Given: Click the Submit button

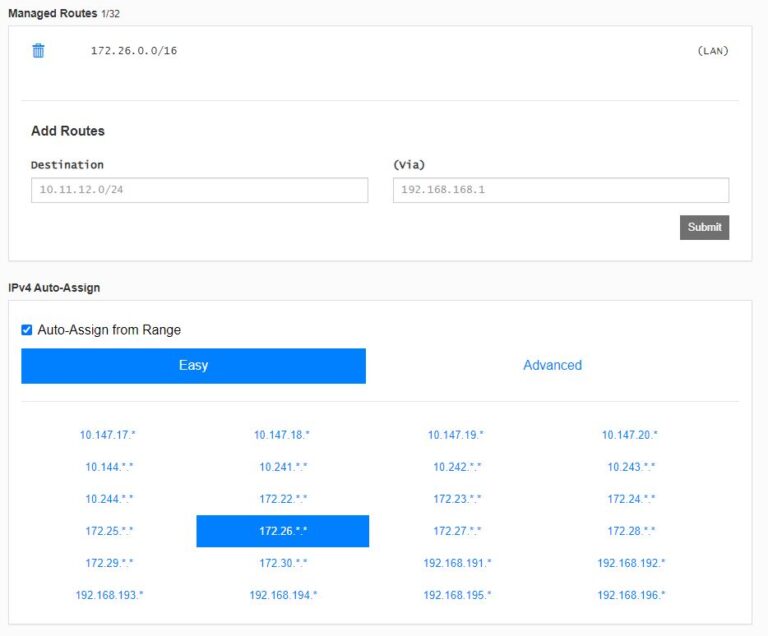Looking at the screenshot, I should point(704,227).
